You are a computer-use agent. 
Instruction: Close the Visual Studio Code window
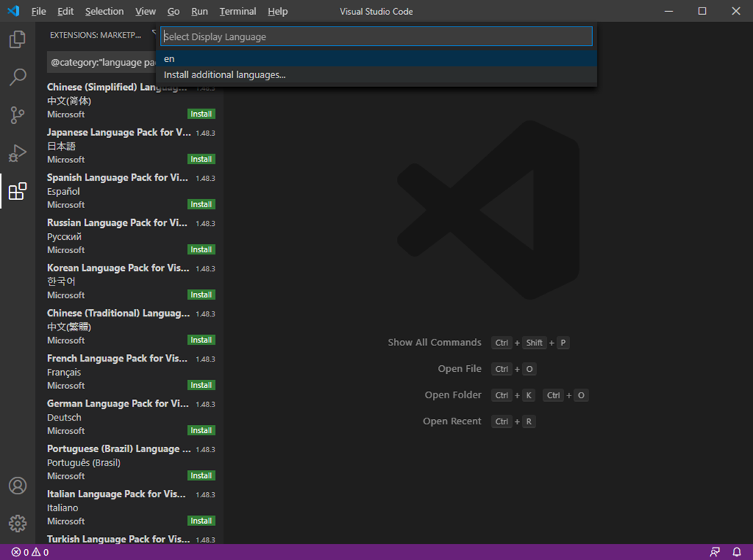[x=736, y=11]
